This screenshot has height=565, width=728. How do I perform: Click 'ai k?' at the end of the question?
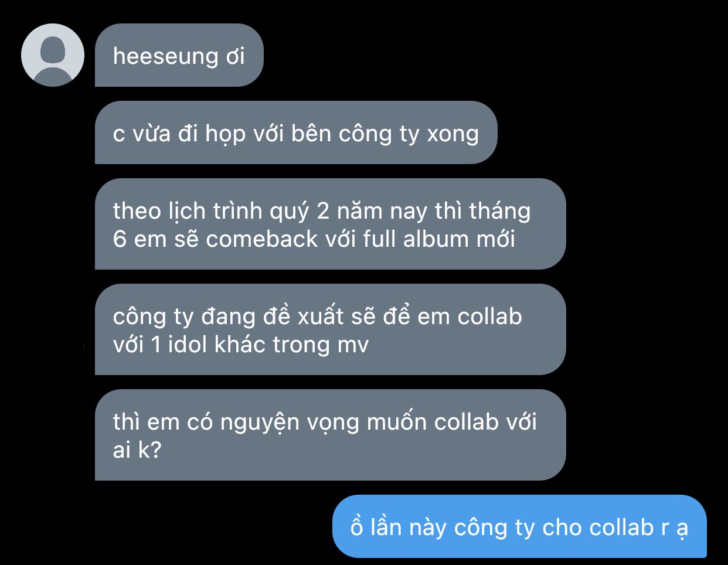(137, 450)
